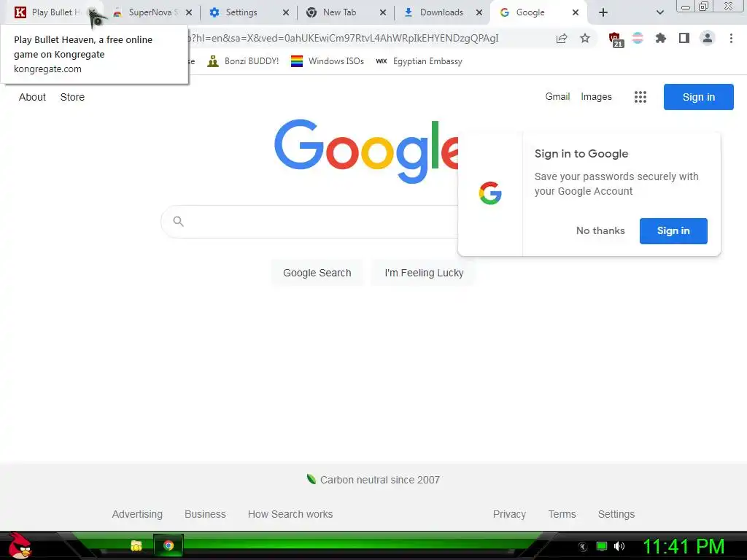Image resolution: width=747 pixels, height=560 pixels.
Task: Click the tray back-arrow icon
Action: 582,547
